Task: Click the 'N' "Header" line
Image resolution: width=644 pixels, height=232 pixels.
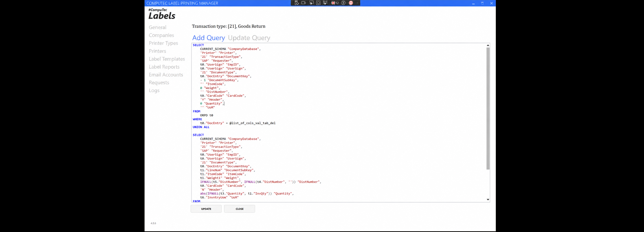Action: coord(212,190)
